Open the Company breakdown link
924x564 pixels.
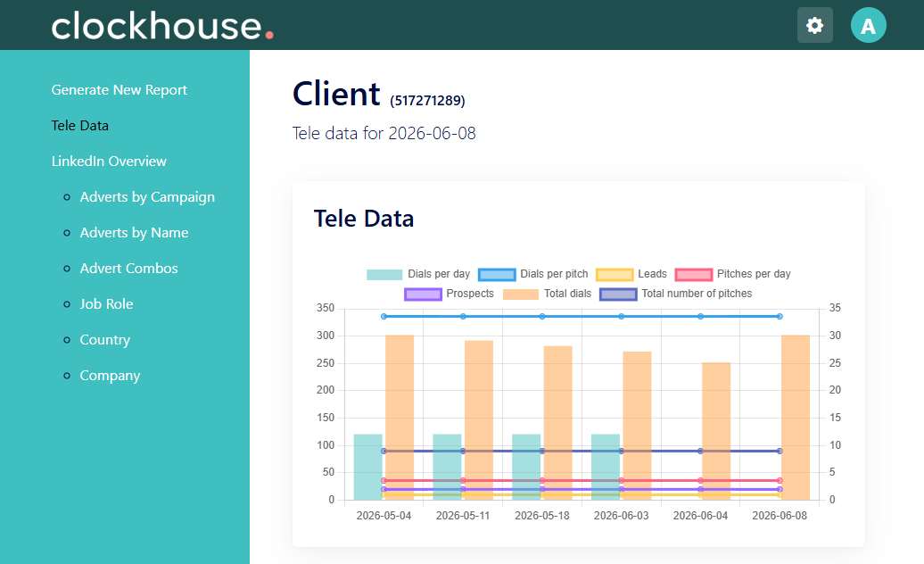click(111, 376)
